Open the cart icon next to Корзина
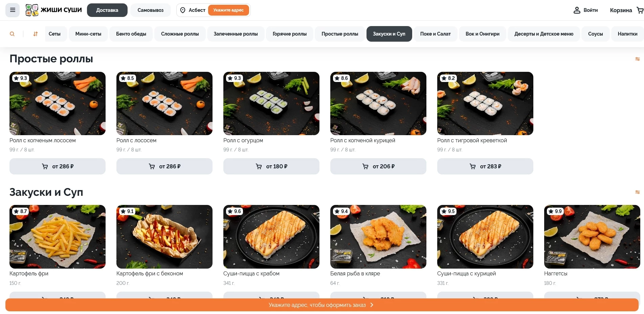This screenshot has height=314, width=644. tap(640, 10)
